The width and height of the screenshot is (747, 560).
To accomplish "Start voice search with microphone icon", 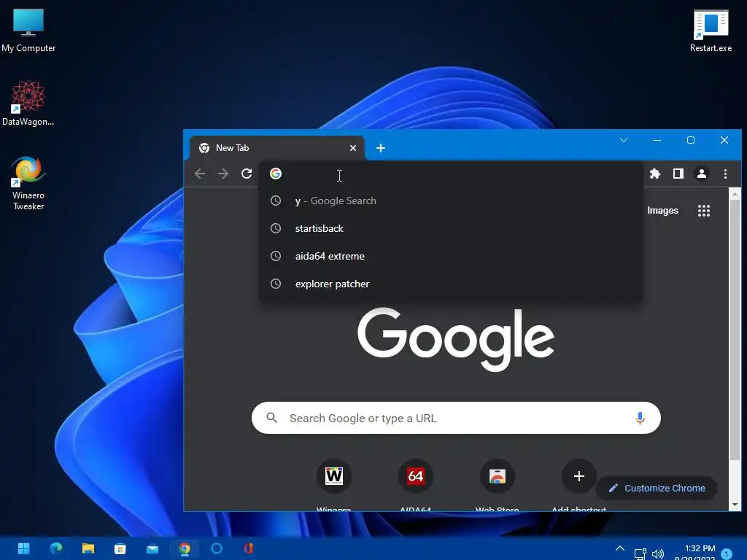I will [640, 418].
